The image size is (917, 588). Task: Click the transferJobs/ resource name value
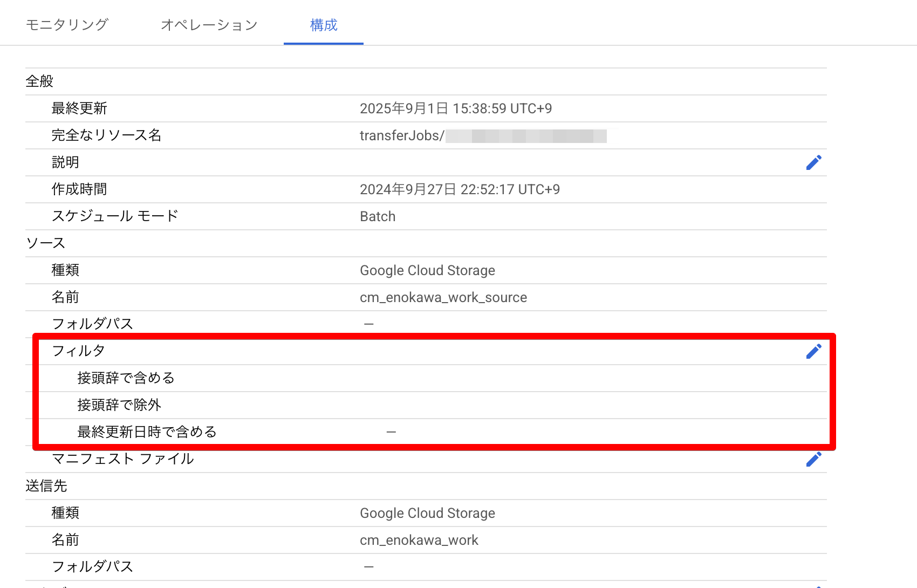(x=483, y=135)
